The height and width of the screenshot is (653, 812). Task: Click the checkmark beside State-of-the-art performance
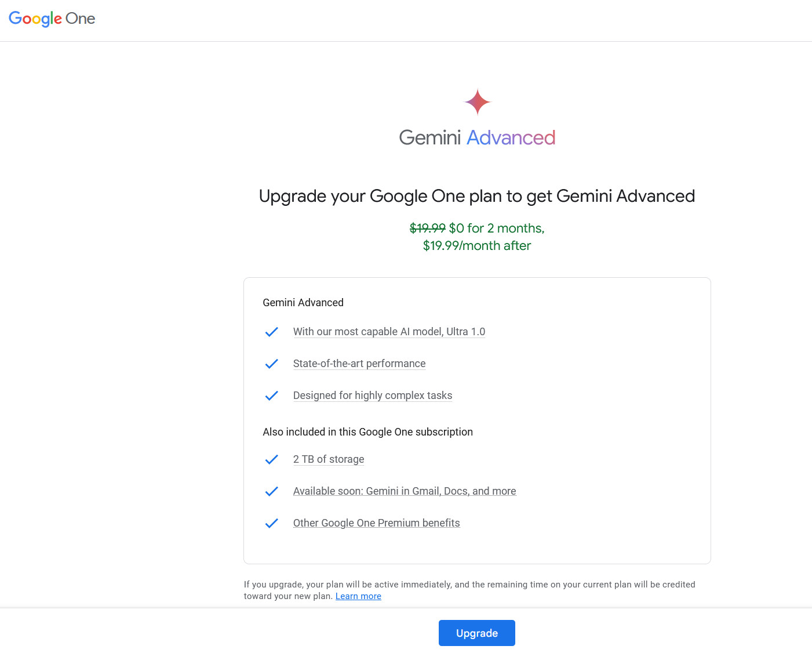[x=271, y=364]
